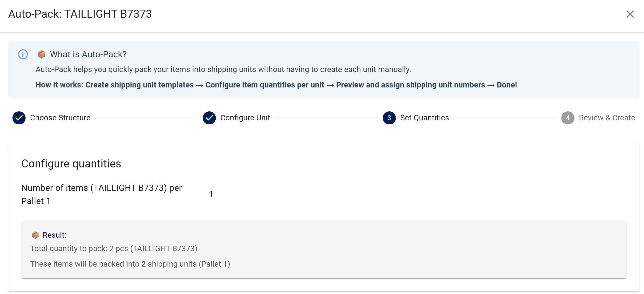Click the Choose Structure checkmark icon

click(x=19, y=118)
